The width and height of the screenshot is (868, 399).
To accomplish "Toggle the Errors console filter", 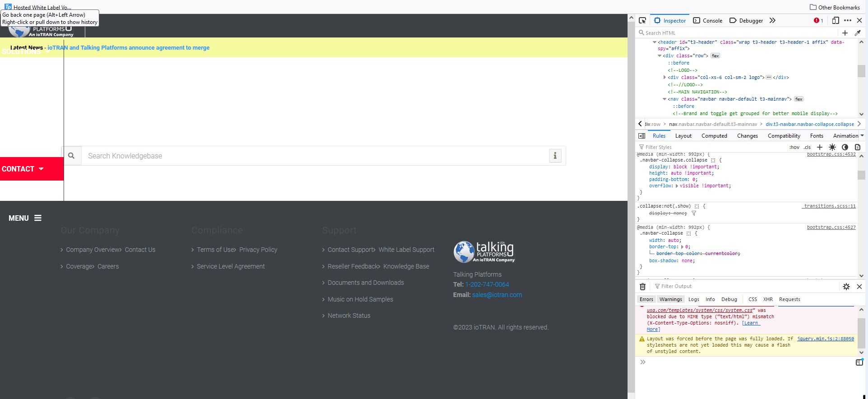I will (x=646, y=299).
